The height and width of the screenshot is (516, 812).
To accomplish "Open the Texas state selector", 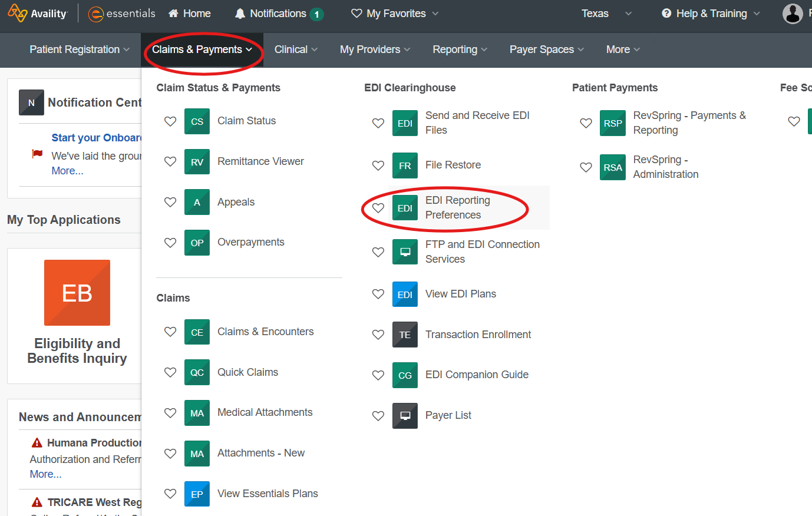I will coord(606,14).
